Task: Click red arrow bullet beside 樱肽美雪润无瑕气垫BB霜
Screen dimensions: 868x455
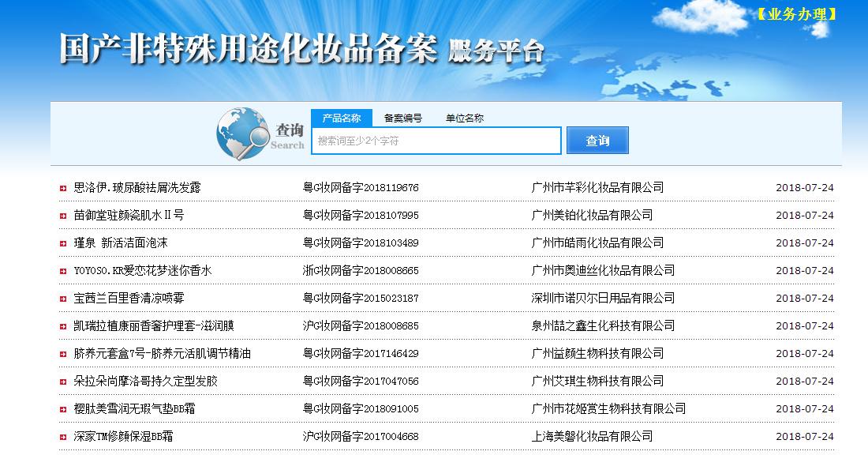Action: [x=63, y=409]
